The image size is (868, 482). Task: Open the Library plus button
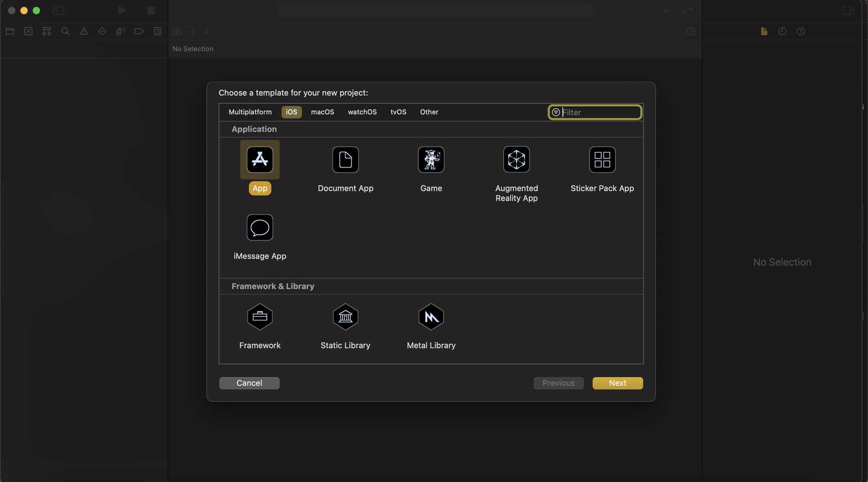(666, 11)
